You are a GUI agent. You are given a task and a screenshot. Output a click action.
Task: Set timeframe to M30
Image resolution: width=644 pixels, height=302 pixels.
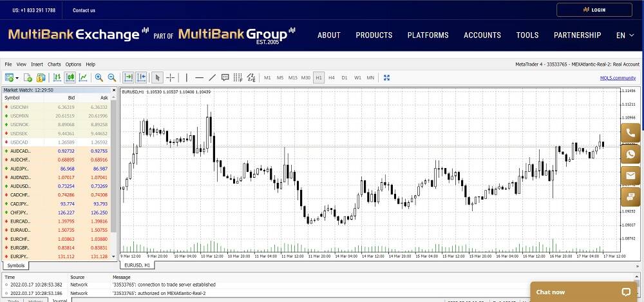[305, 78]
